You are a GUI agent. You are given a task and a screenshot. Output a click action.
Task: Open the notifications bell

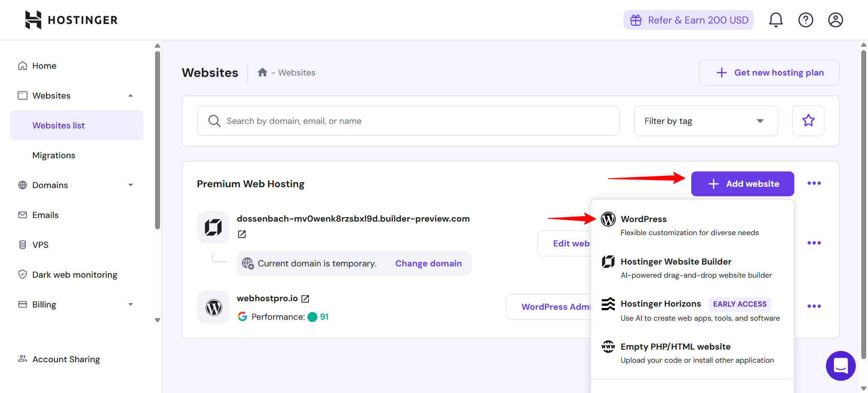tap(776, 20)
